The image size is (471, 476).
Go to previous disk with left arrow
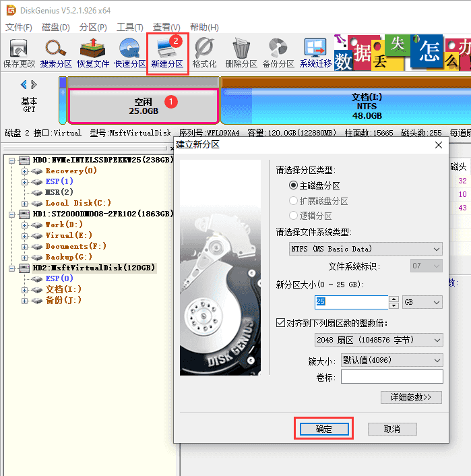click(24, 84)
